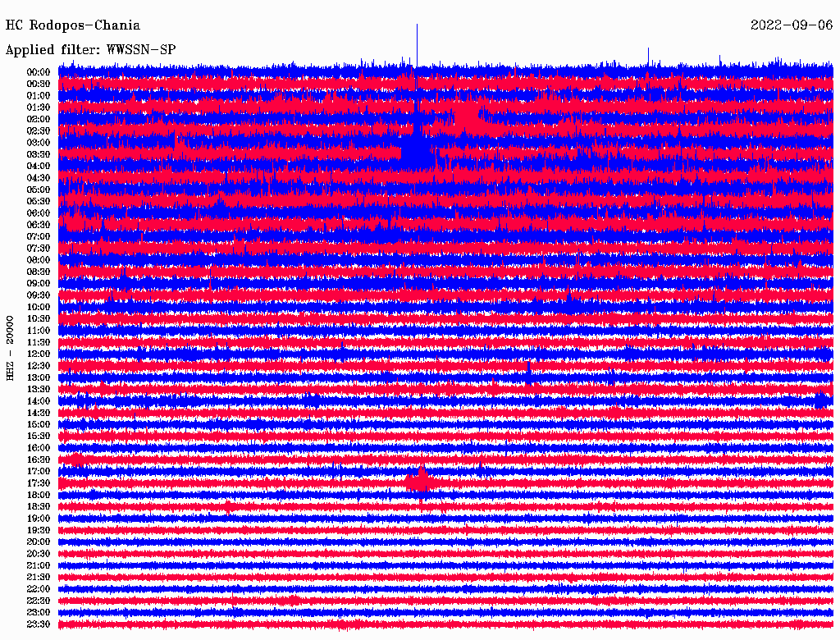Click the 15:30 time label
The height and width of the screenshot is (640, 840).
[38, 437]
